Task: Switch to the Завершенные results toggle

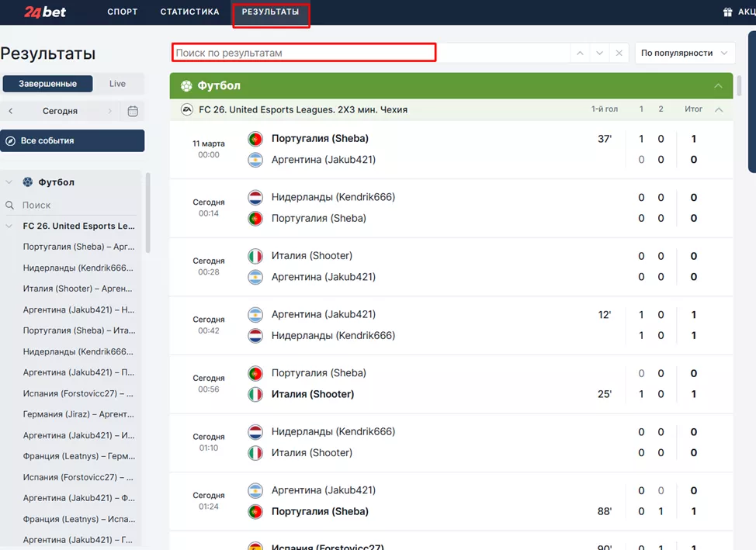Action: coord(47,84)
